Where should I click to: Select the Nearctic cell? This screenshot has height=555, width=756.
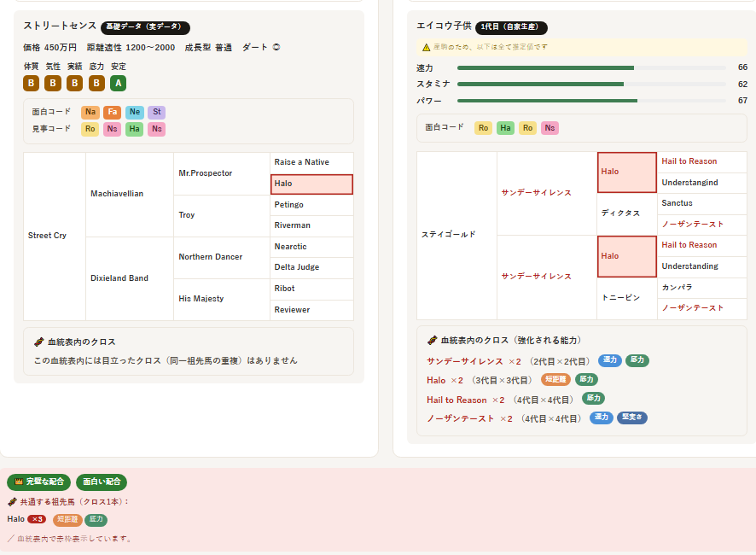coord(311,247)
